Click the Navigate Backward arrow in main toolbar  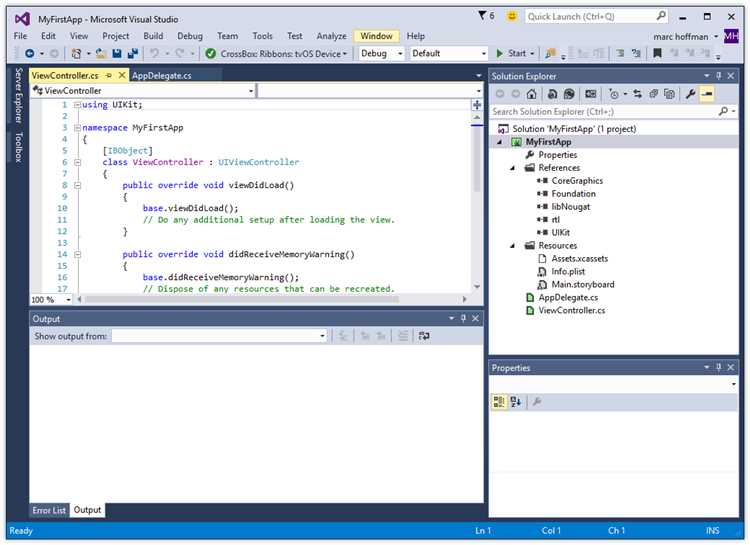[x=30, y=54]
